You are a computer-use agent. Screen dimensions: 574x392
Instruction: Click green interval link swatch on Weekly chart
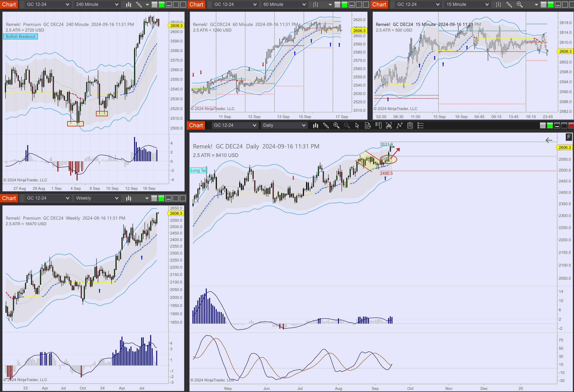click(x=161, y=198)
